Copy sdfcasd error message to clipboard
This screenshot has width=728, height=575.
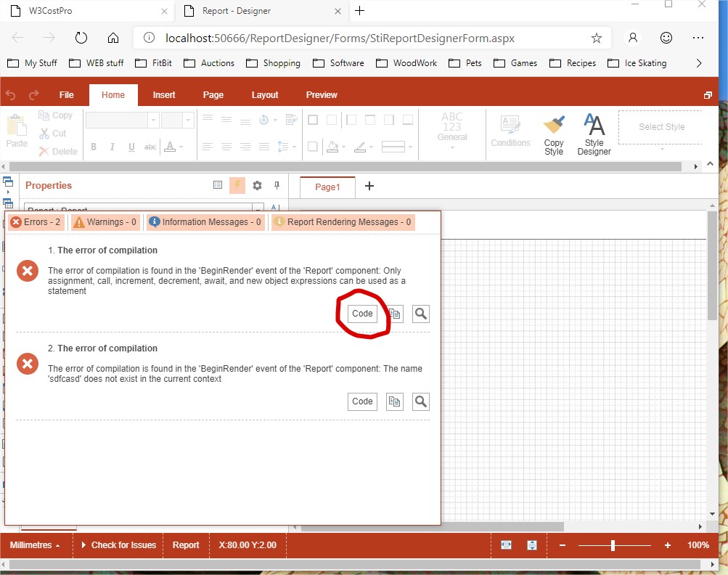395,401
